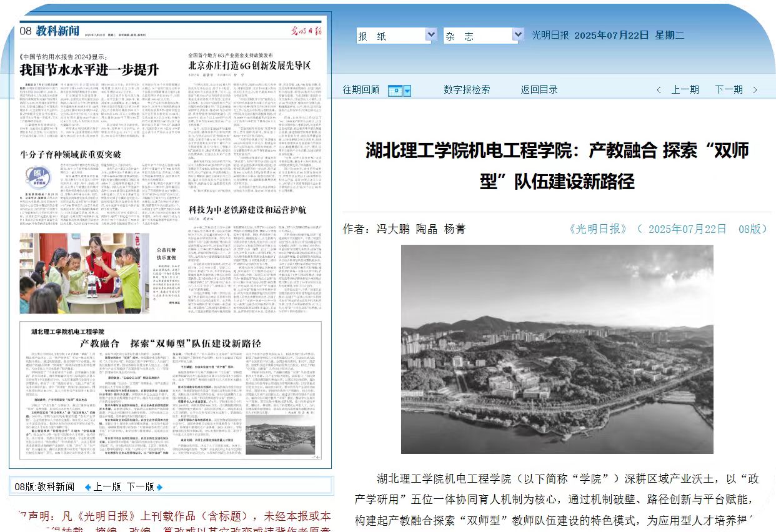Open 数字报检索 search page
Screen dimensions: 776x532
coord(467,90)
